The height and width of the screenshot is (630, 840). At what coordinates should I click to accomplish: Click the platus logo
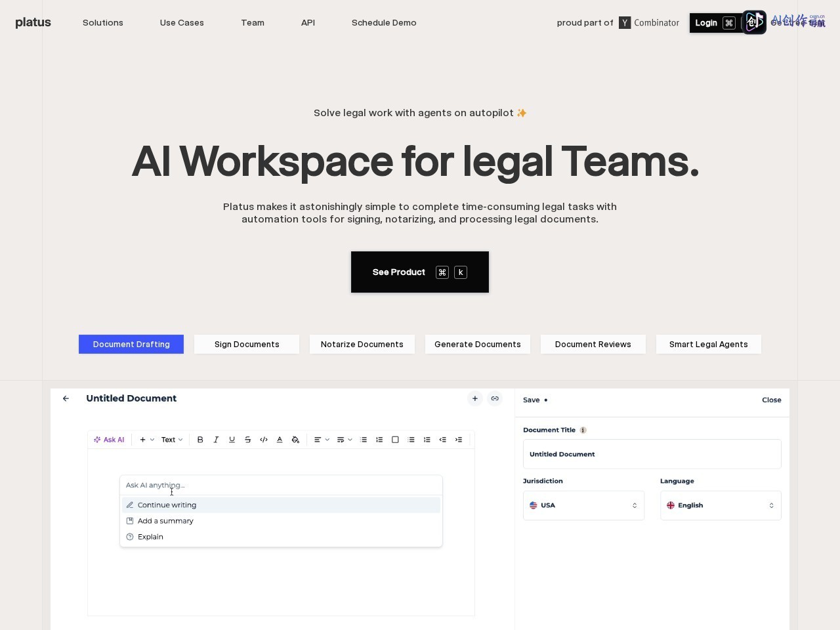pyautogui.click(x=33, y=22)
